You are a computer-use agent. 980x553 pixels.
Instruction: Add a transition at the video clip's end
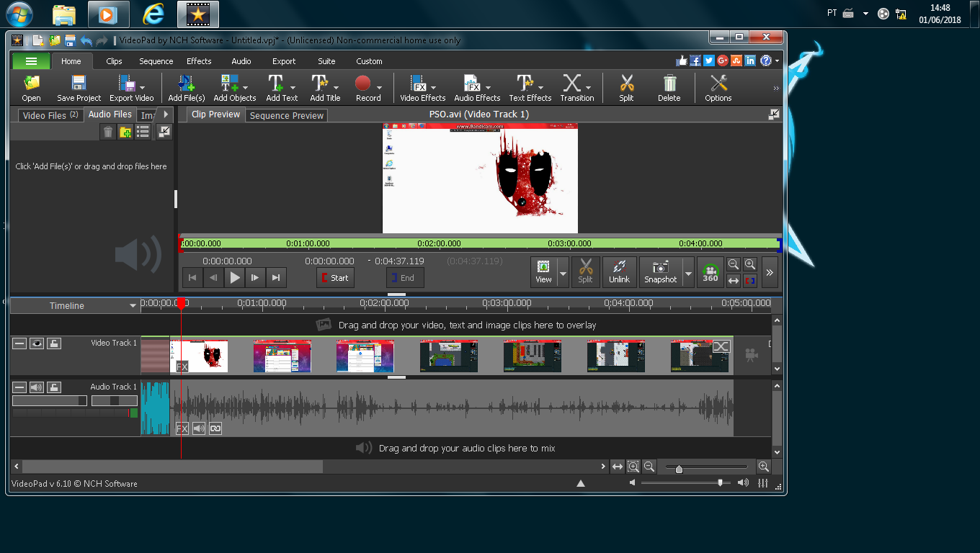click(x=721, y=346)
